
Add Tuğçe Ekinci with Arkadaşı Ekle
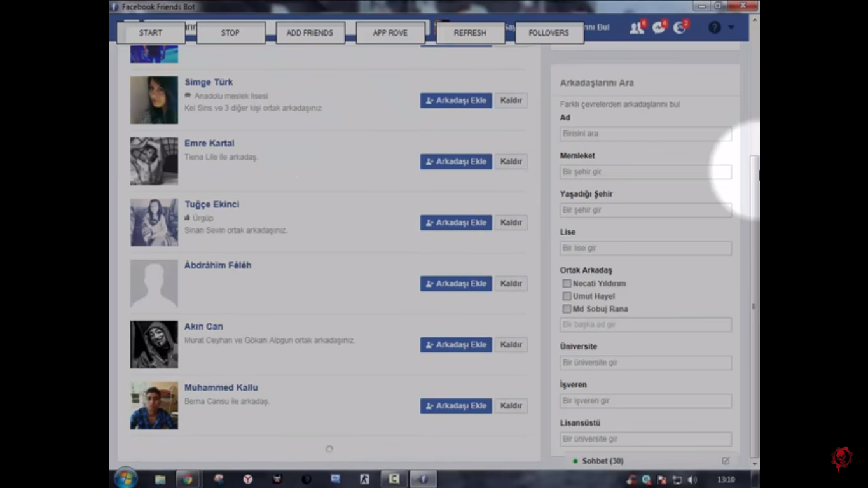pos(456,223)
